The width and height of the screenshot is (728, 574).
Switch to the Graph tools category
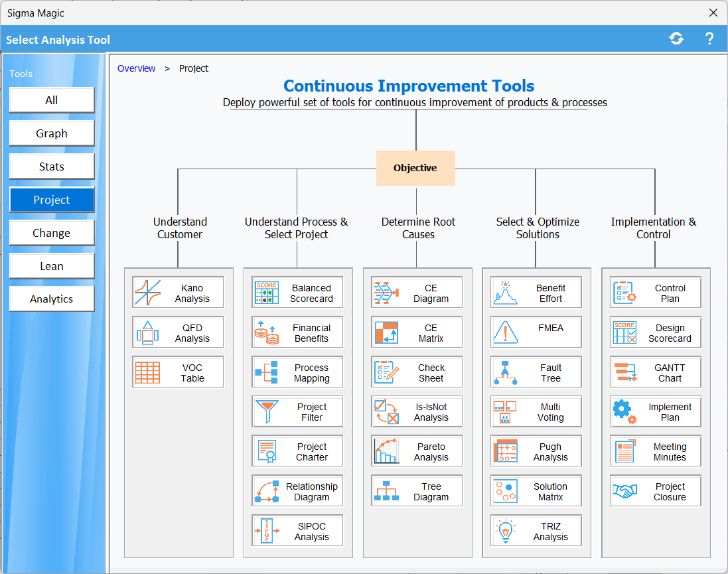(52, 133)
